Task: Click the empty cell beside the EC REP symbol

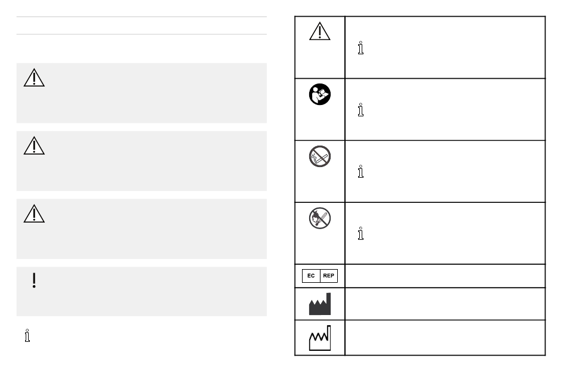Action: (445, 276)
